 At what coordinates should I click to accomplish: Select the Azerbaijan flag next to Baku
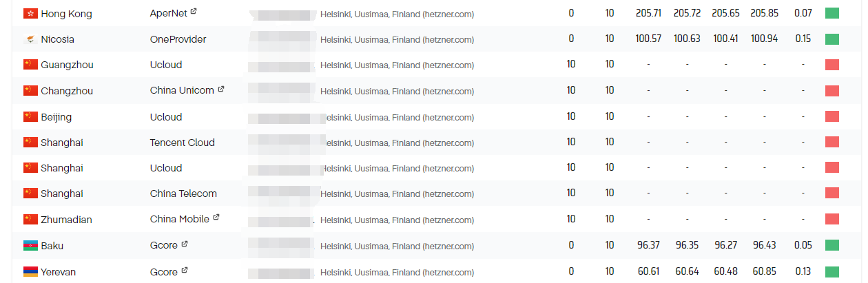[x=30, y=246]
